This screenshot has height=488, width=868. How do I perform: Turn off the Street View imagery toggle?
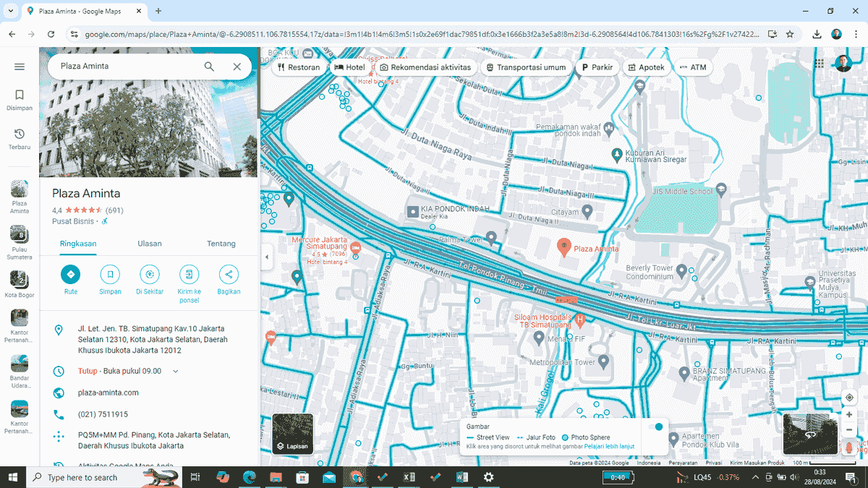pos(656,427)
